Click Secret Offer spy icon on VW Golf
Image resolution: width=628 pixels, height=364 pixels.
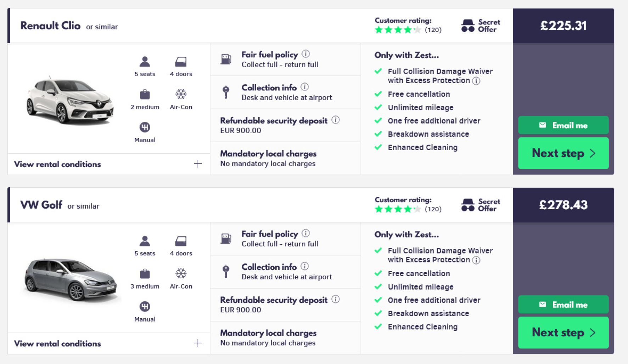point(467,205)
